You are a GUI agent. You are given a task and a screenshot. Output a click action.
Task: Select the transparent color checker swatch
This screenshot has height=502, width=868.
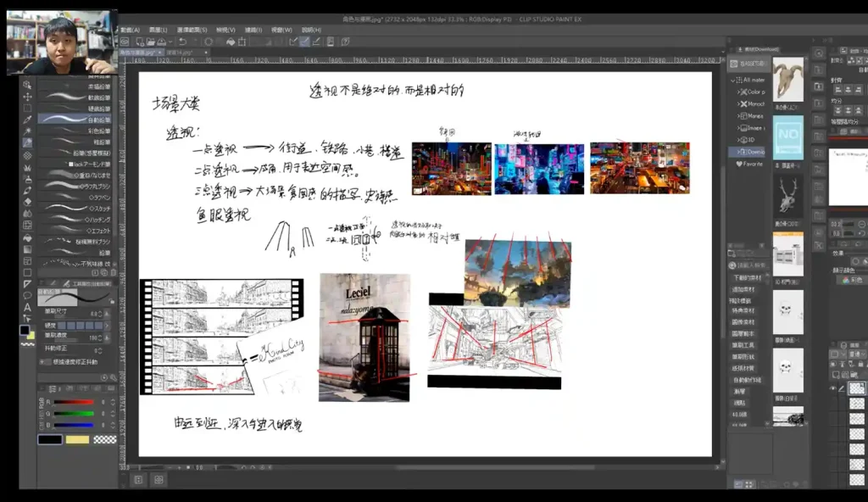[104, 439]
